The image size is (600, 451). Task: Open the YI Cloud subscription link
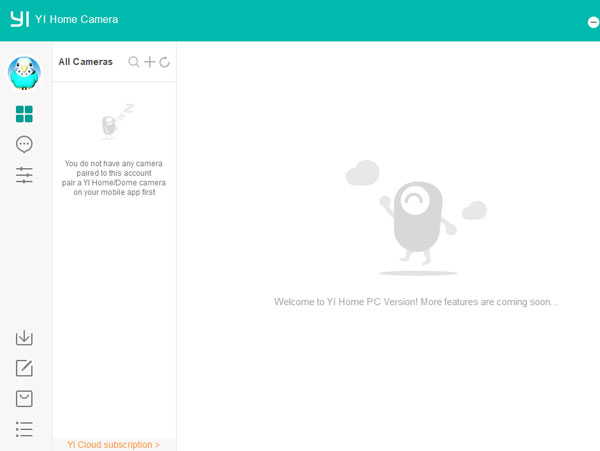113,444
